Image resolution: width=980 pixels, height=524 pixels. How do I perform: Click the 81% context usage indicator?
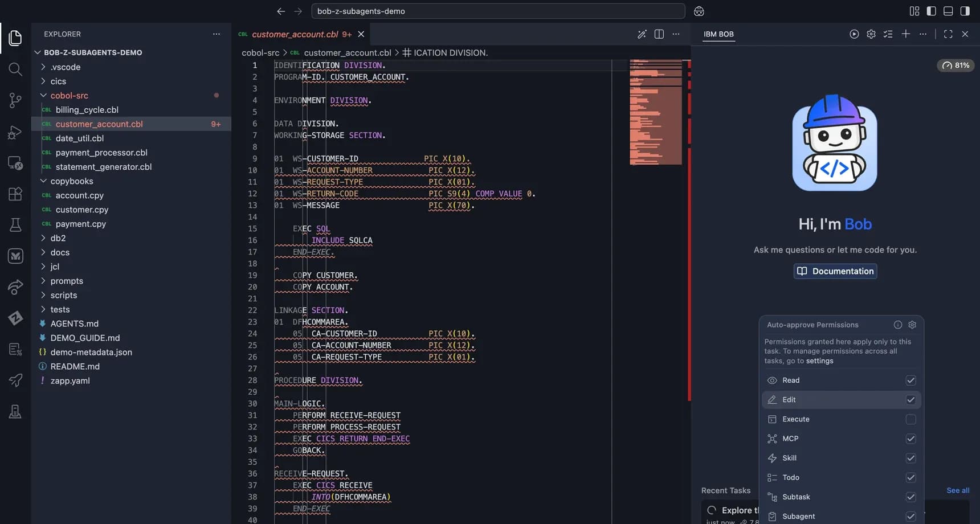[x=955, y=65]
